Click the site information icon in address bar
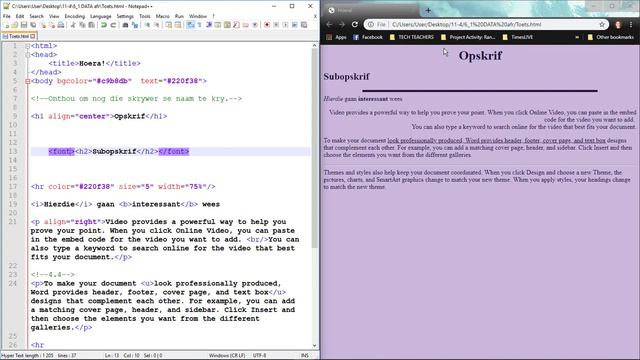 371,24
